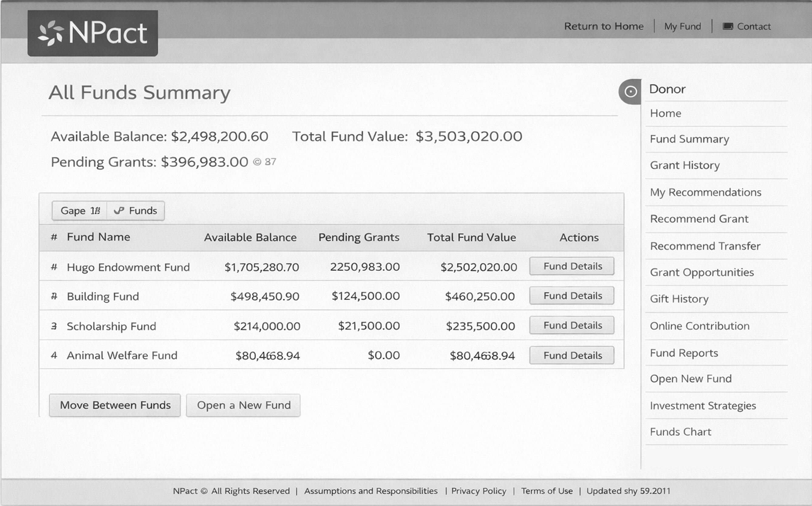The width and height of the screenshot is (812, 506).
Task: Go to Return to Home link
Action: [x=604, y=26]
